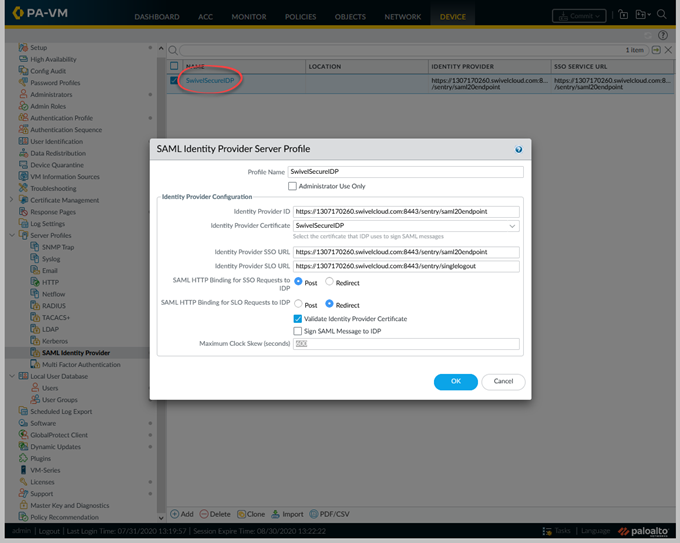Click the search magnifier icon above the table

pos(173,50)
